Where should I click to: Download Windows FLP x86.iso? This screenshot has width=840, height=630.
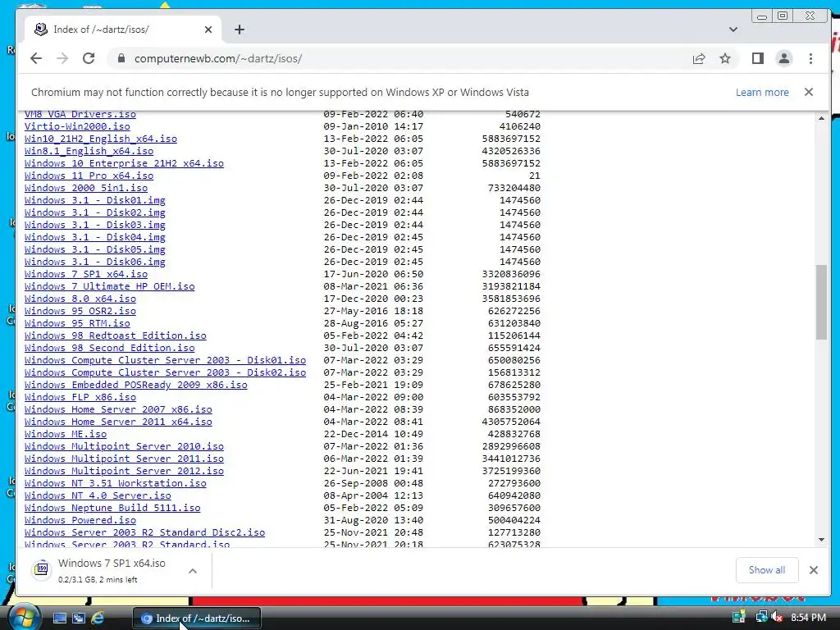[x=80, y=398]
